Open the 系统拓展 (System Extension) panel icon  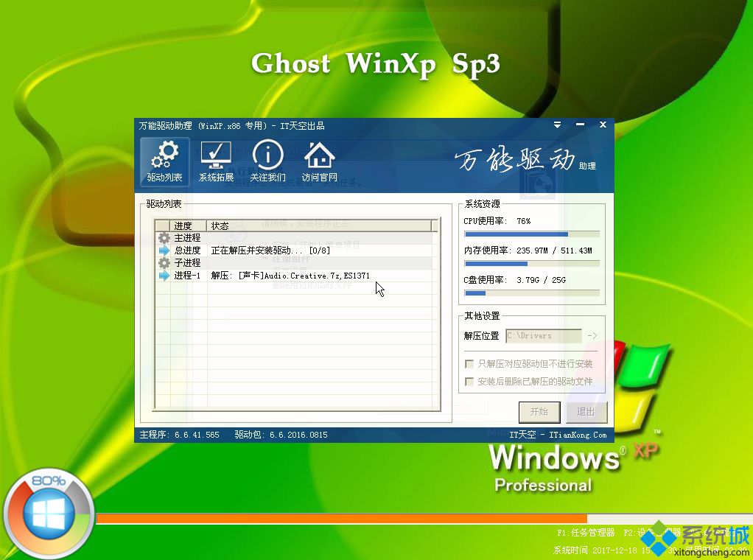tap(215, 161)
